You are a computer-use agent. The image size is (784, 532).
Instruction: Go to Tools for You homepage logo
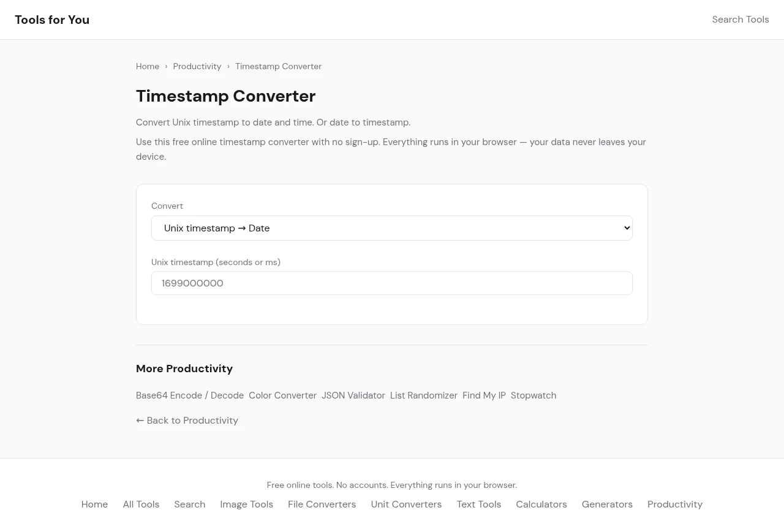(52, 20)
